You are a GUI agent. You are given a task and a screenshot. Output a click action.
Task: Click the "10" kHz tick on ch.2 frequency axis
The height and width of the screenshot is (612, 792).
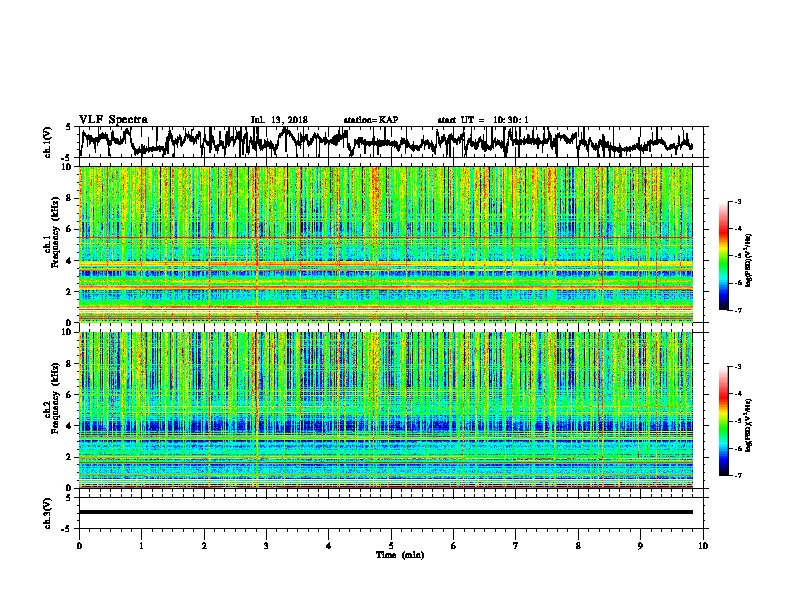click(x=67, y=332)
